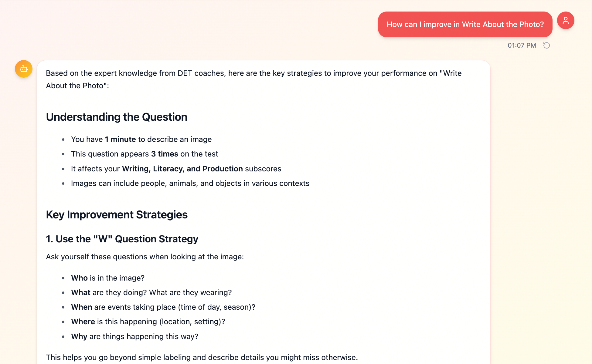Click the bold word "What" in list
Image resolution: width=592 pixels, height=364 pixels.
(81, 293)
